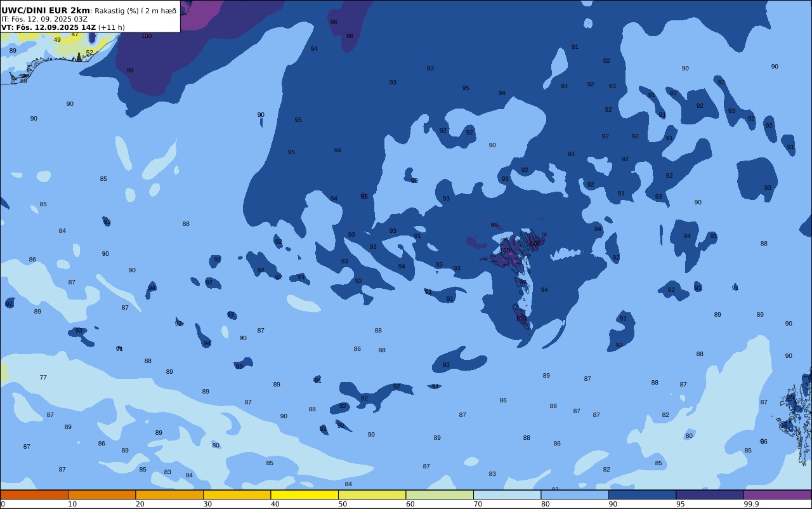Viewport: 812px width, 509px height.
Task: Click the "IT: Fös. 12. 09. 2025 03Z" line
Action: 44,19
